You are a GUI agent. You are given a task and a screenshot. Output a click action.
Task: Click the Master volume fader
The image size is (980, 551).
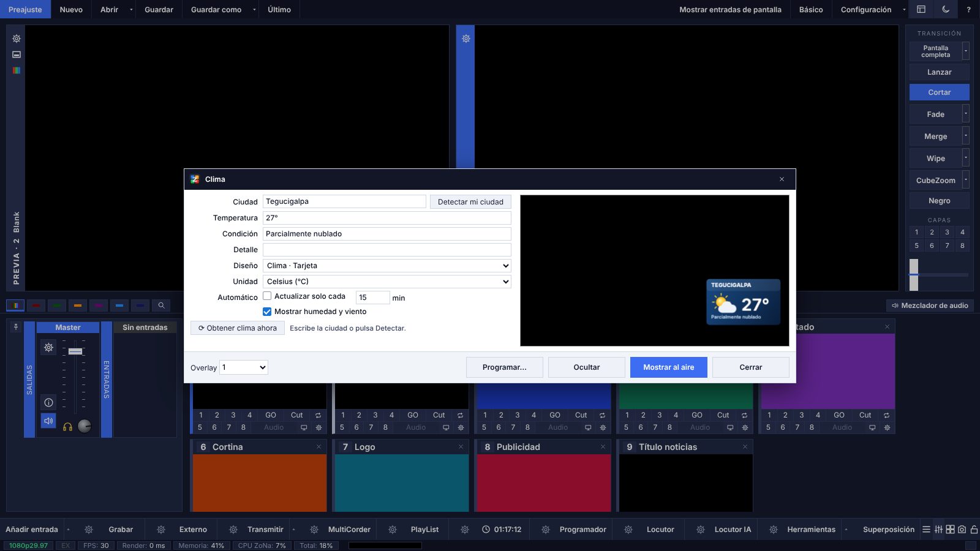(75, 351)
